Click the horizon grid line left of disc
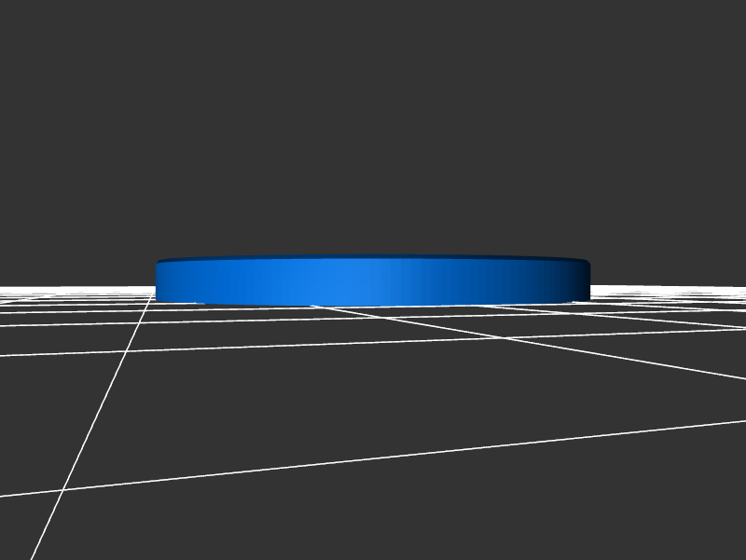 [x=75, y=288]
